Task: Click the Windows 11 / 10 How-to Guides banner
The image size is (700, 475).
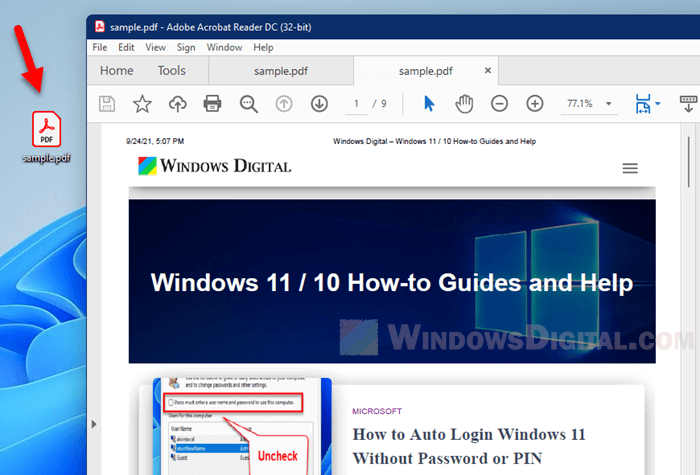Action: (392, 281)
